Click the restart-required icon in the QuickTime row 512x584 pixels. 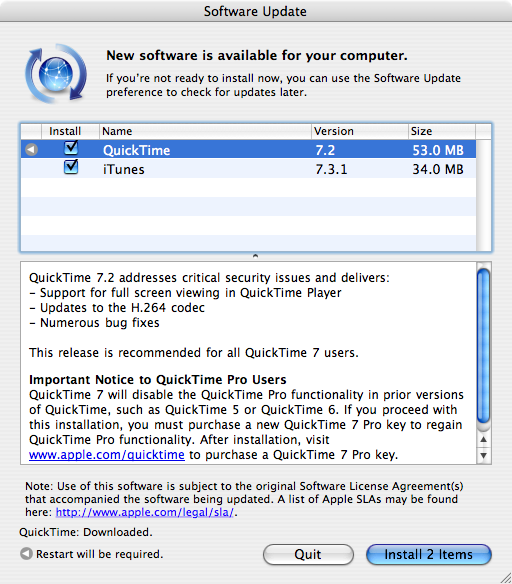coord(31,150)
